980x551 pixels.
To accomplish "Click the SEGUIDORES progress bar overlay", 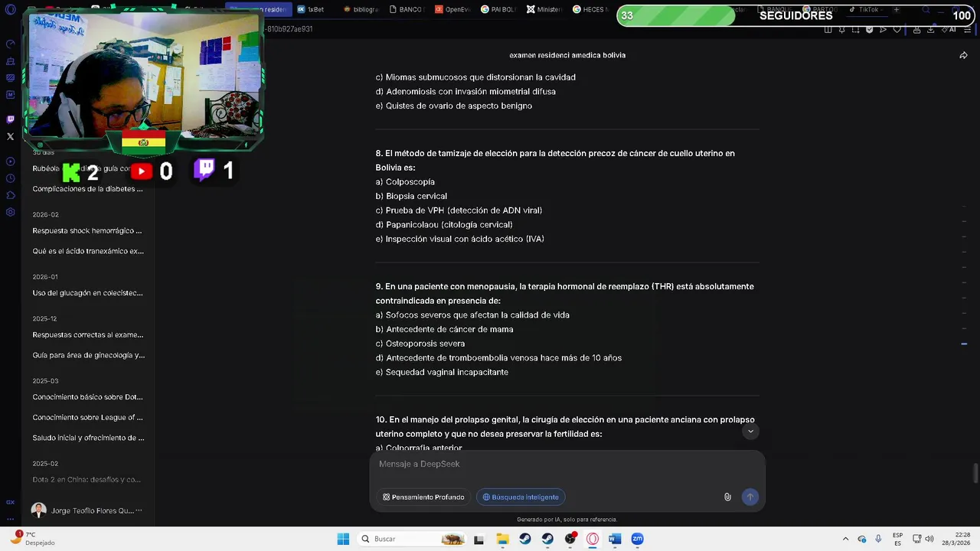I will click(796, 15).
